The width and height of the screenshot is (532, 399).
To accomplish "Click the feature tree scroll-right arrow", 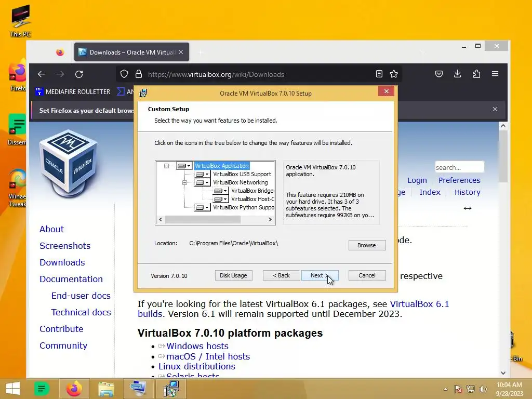I will click(x=270, y=220).
